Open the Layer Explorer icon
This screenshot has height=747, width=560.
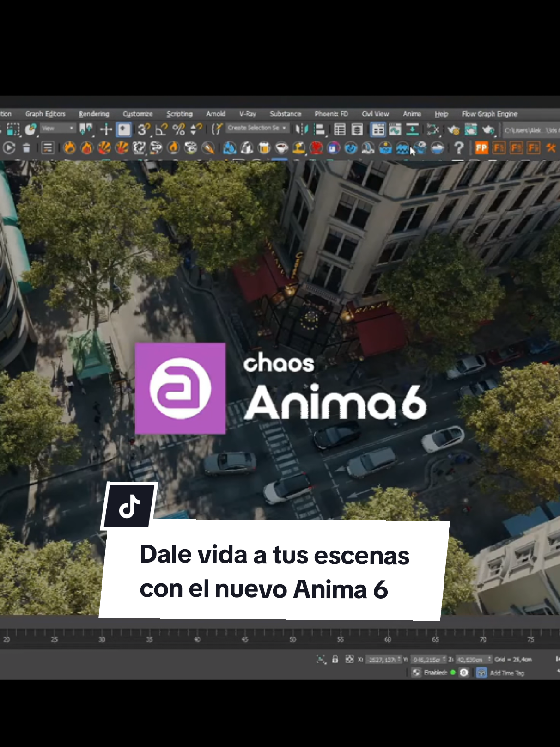pyautogui.click(x=357, y=130)
